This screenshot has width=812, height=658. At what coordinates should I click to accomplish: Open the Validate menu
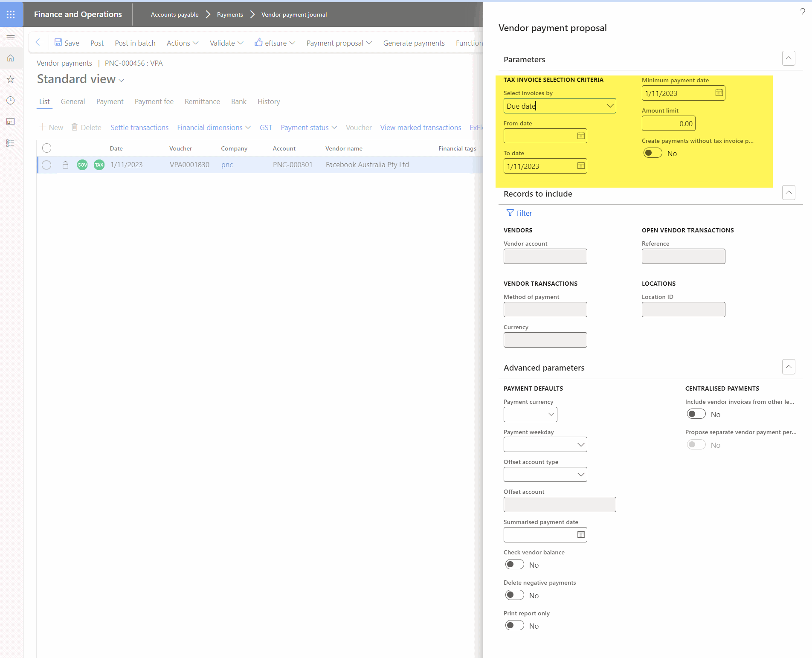(226, 43)
